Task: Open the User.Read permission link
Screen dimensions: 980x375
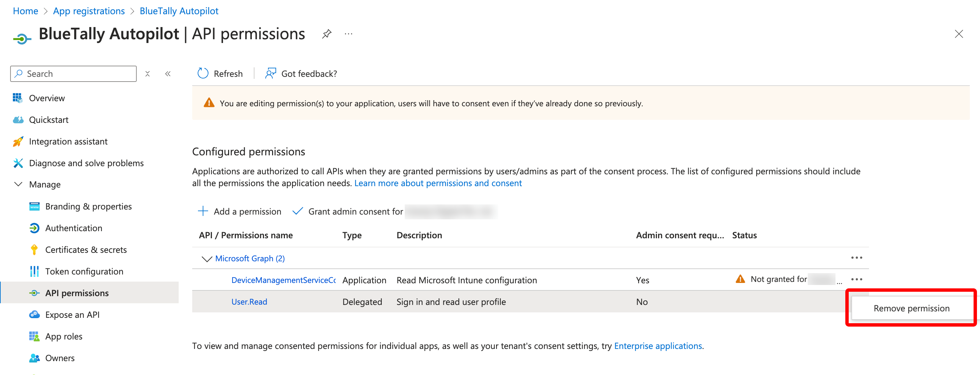Action: 249,302
